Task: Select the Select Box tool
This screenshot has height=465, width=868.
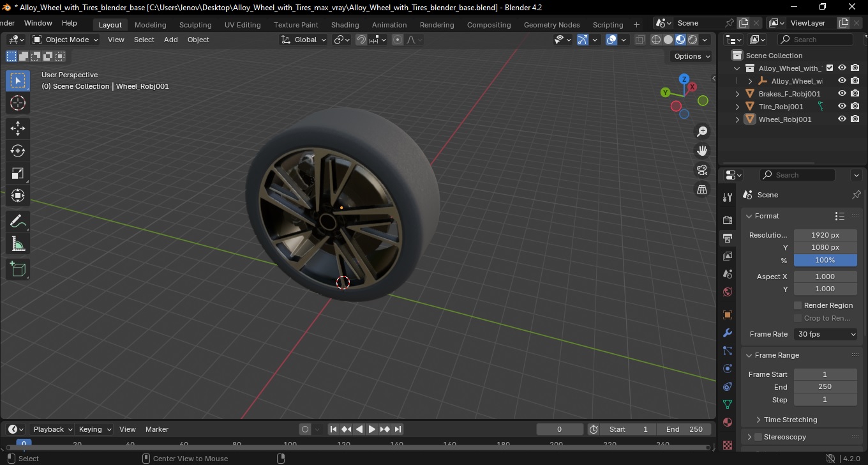Action: pos(18,80)
